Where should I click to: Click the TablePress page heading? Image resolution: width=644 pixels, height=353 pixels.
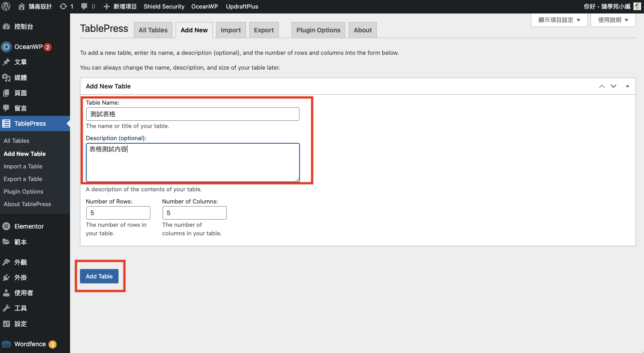pos(104,29)
